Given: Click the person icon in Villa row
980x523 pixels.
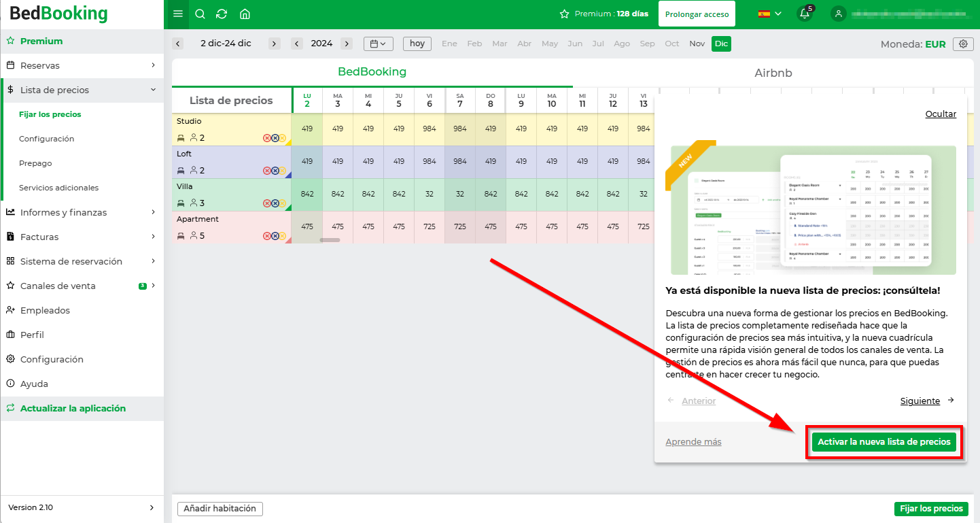Looking at the screenshot, I should [194, 203].
